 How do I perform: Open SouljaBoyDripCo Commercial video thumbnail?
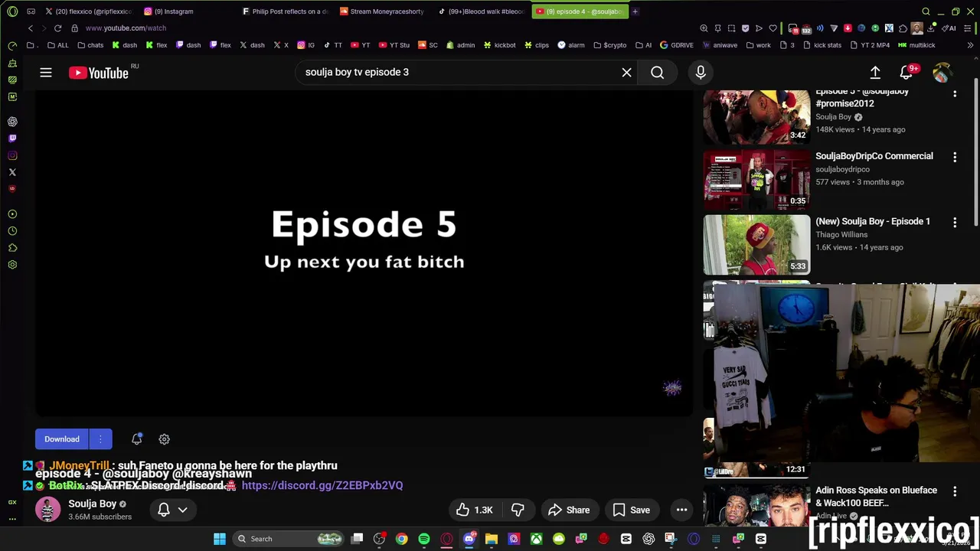(x=756, y=179)
